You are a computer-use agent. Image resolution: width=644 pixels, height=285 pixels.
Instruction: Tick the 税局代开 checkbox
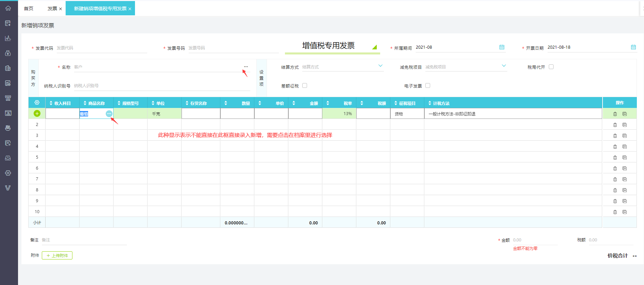[x=551, y=67]
